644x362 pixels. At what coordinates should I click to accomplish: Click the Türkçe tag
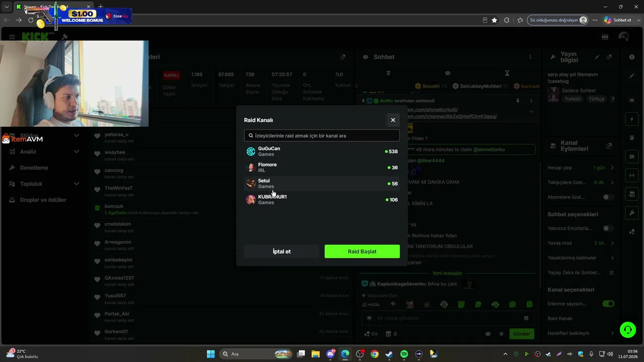click(597, 99)
